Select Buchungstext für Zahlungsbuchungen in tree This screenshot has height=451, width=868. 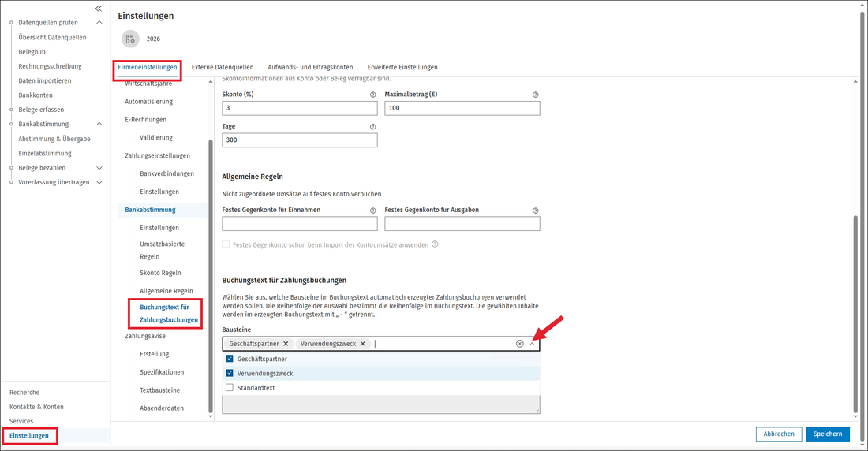pos(168,313)
